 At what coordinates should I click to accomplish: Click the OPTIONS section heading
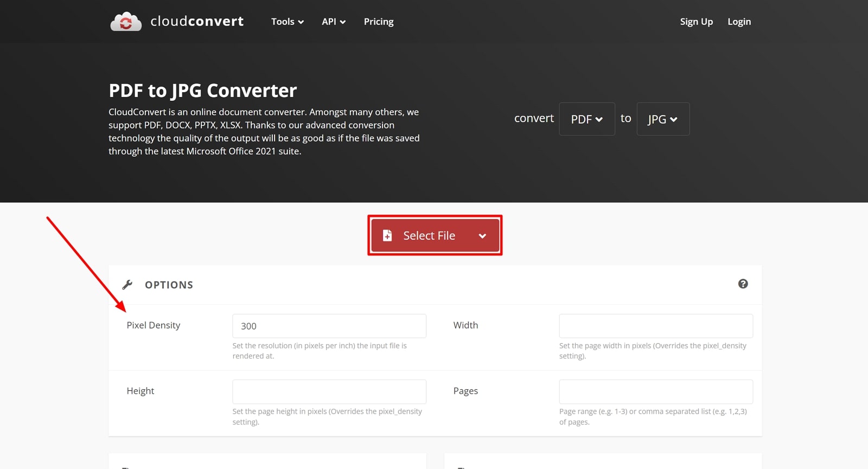click(x=169, y=285)
